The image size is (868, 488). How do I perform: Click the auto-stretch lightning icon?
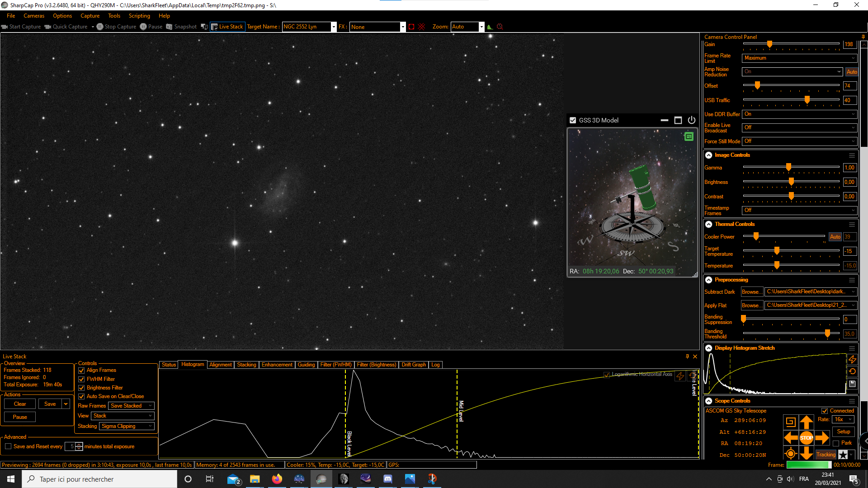(x=852, y=359)
